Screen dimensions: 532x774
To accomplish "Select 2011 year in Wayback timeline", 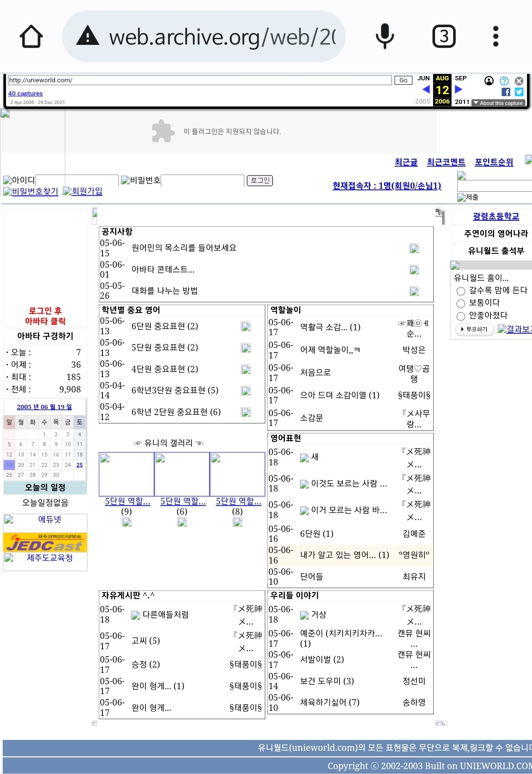I will click(462, 102).
